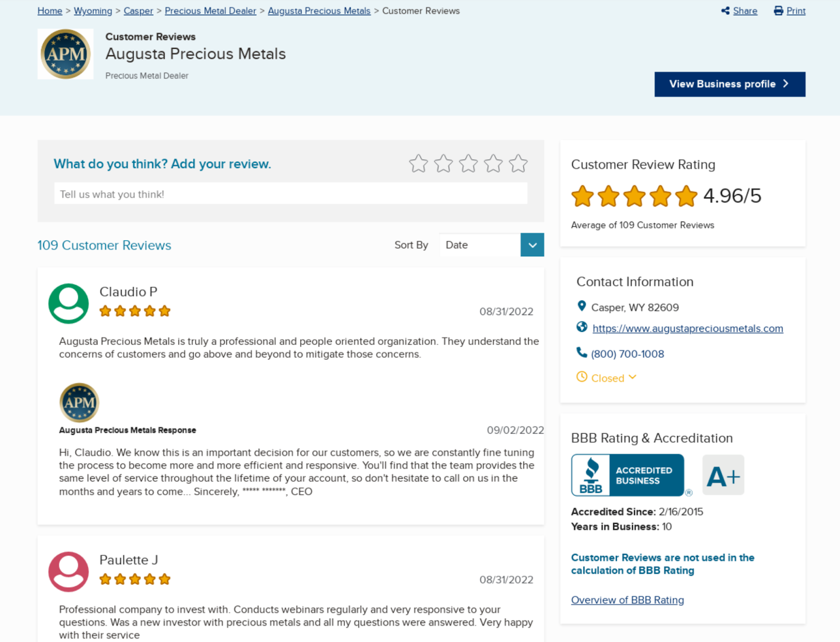Visit the augustapreciousmetals.com website link
Viewport: 840px width, 642px height.
(688, 329)
